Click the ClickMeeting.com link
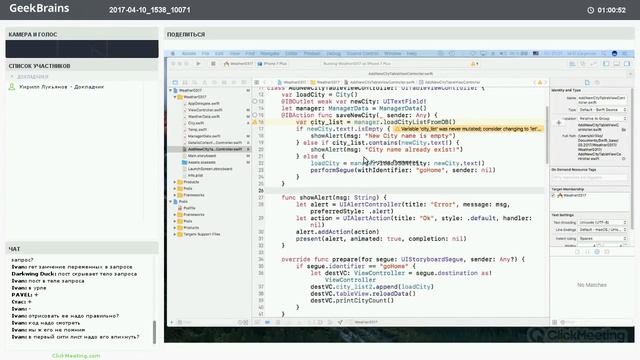The image size is (640, 360). 76,356
